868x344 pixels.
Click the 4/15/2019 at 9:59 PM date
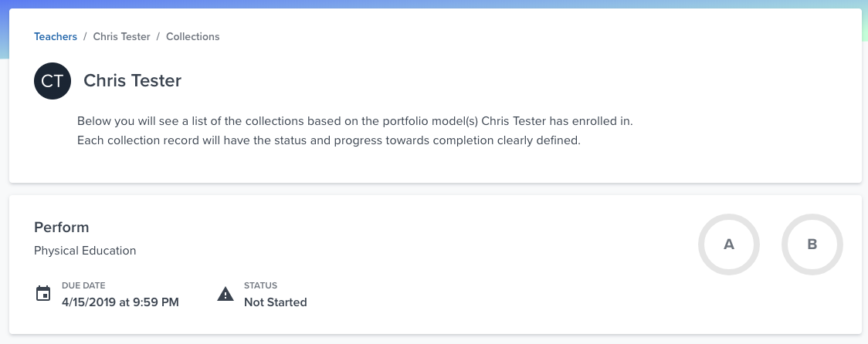(x=120, y=302)
